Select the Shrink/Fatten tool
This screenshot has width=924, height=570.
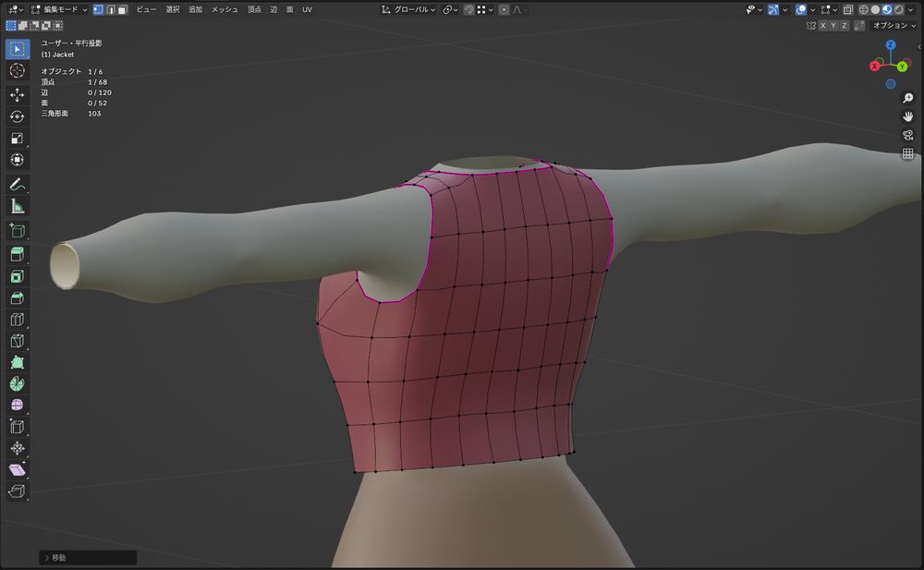tap(17, 448)
